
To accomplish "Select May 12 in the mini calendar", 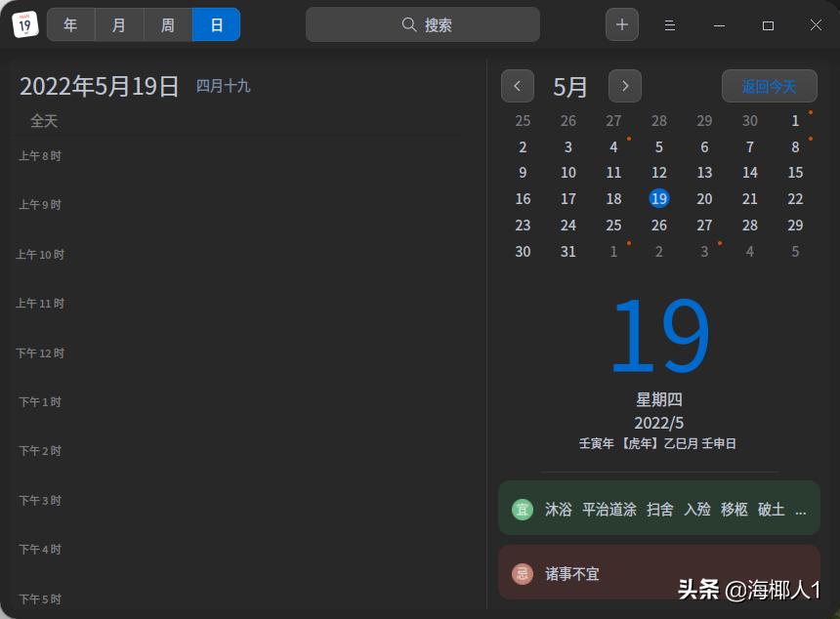I will pos(658,173).
